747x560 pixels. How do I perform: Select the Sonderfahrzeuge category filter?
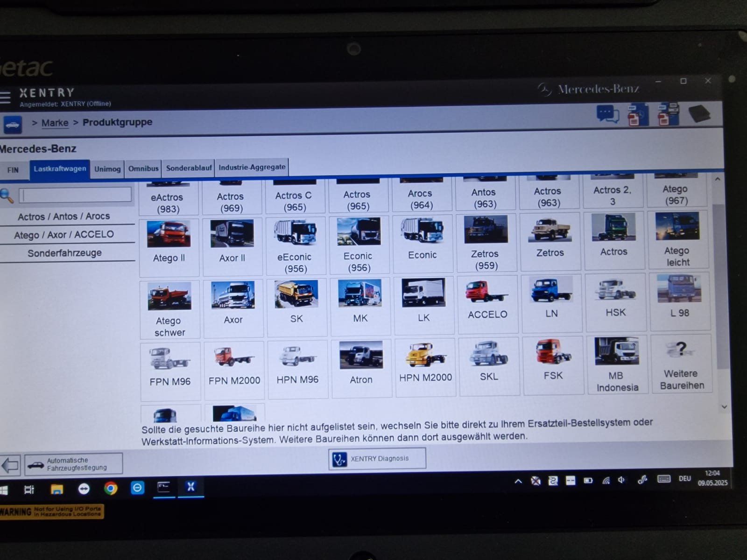click(65, 252)
